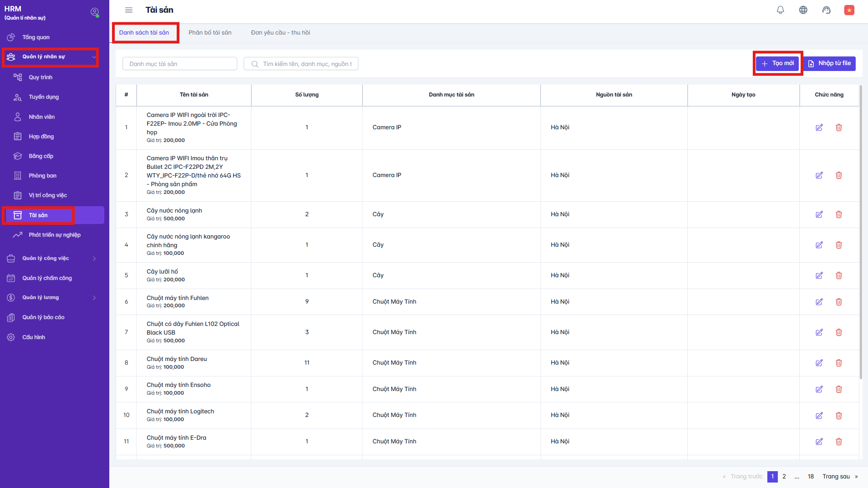Delete the Chuột máy tính Logitech asset

(838, 415)
